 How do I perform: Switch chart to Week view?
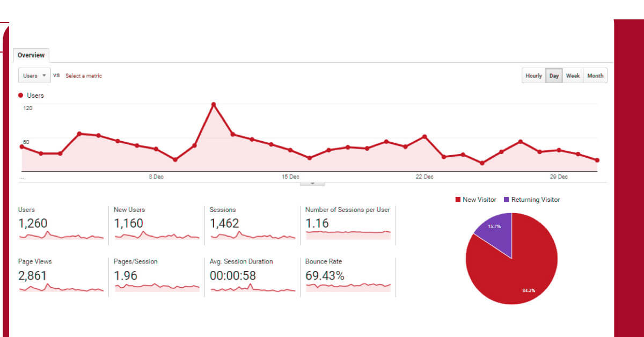coord(573,76)
